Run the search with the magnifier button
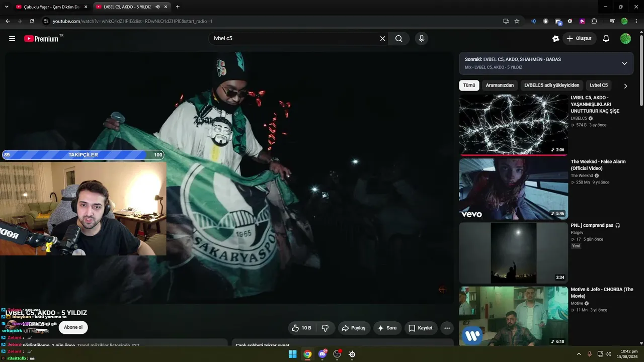 tap(398, 39)
